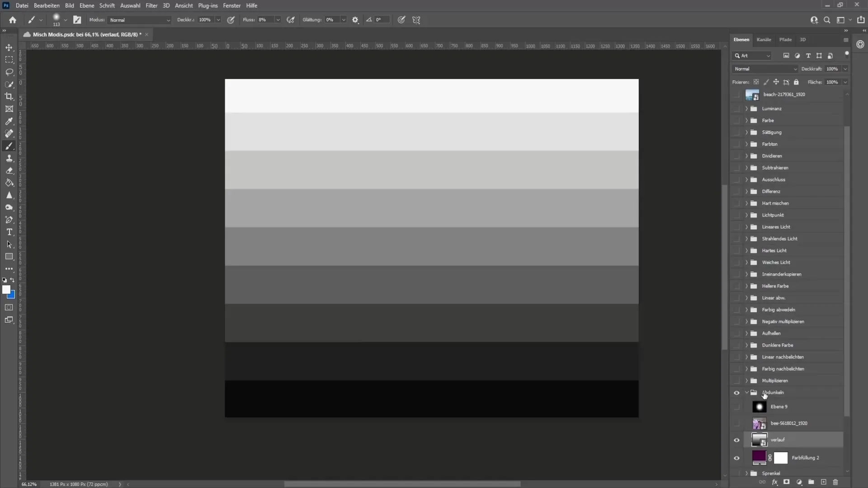Screen dimensions: 868x488
Task: Expand the Luminanz layer group
Action: coord(746,108)
